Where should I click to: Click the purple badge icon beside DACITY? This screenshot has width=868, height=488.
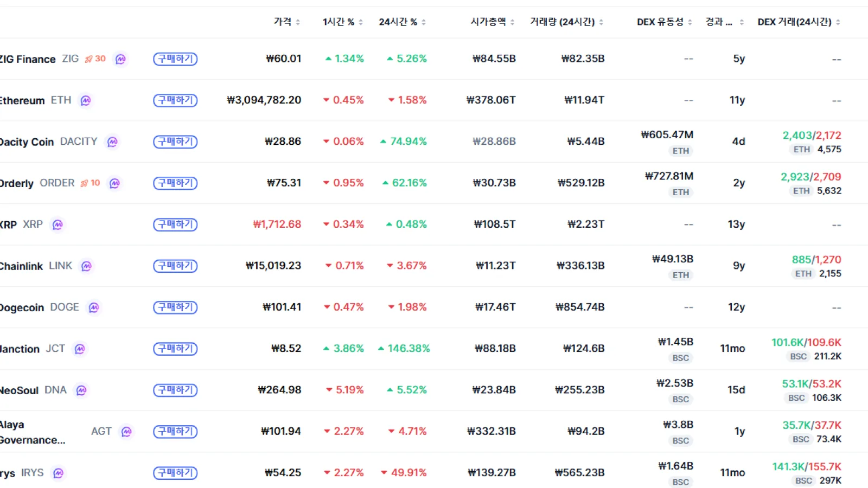point(112,142)
